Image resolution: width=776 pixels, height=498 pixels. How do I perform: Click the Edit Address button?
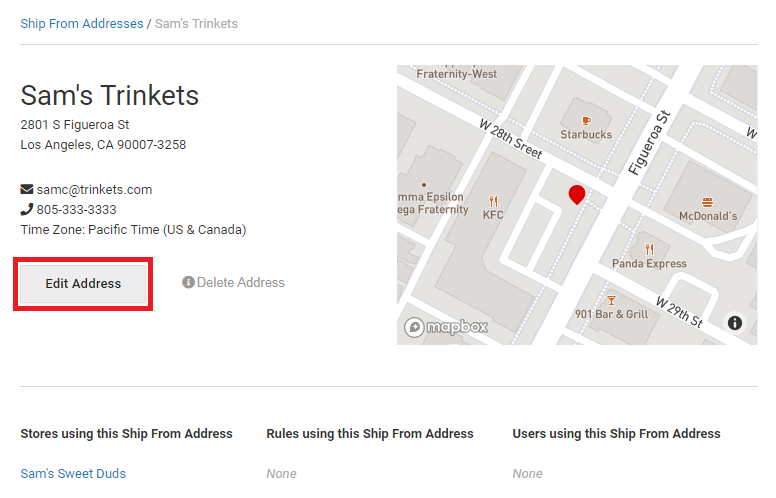[x=83, y=284]
